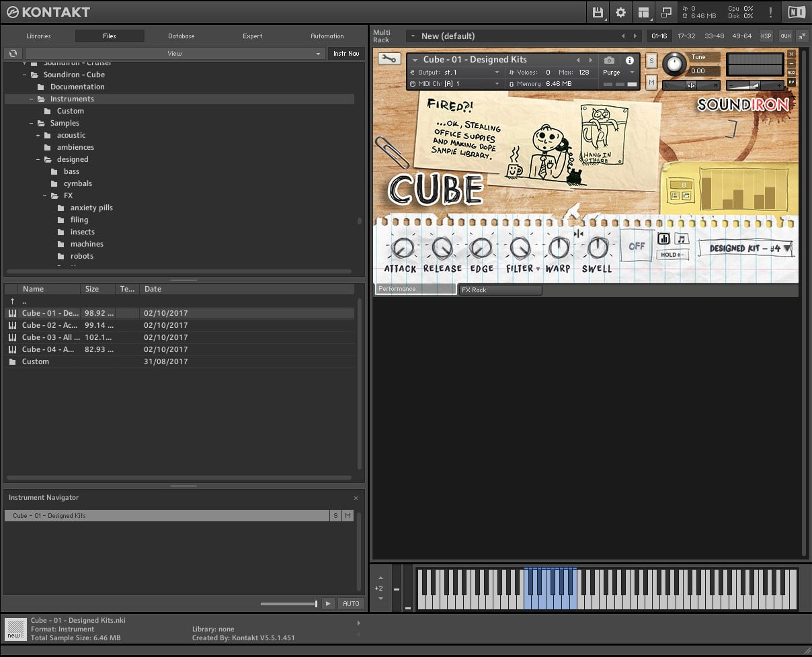
Task: Open the workspace layout icon
Action: point(644,12)
